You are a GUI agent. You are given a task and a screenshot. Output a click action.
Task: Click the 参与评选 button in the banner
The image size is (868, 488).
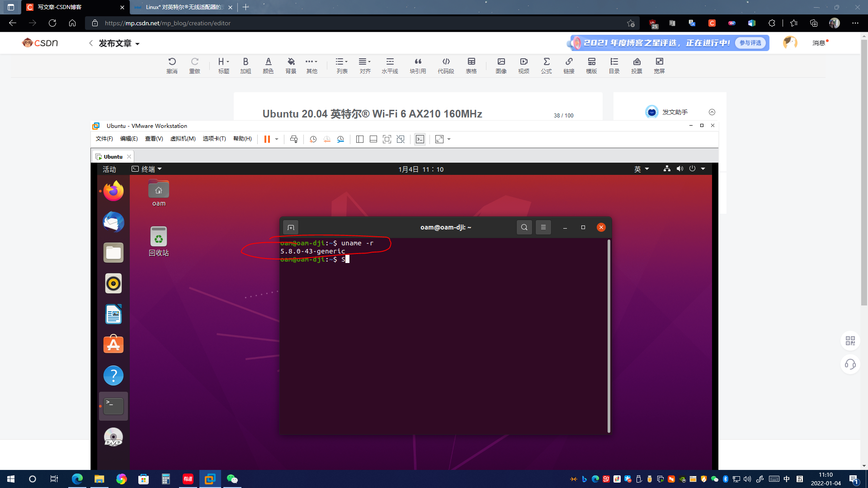(750, 43)
